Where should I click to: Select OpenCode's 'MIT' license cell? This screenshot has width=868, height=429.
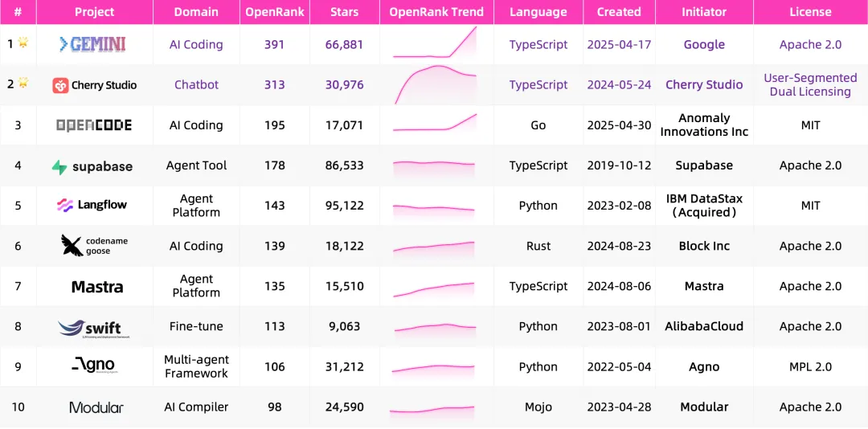click(810, 125)
